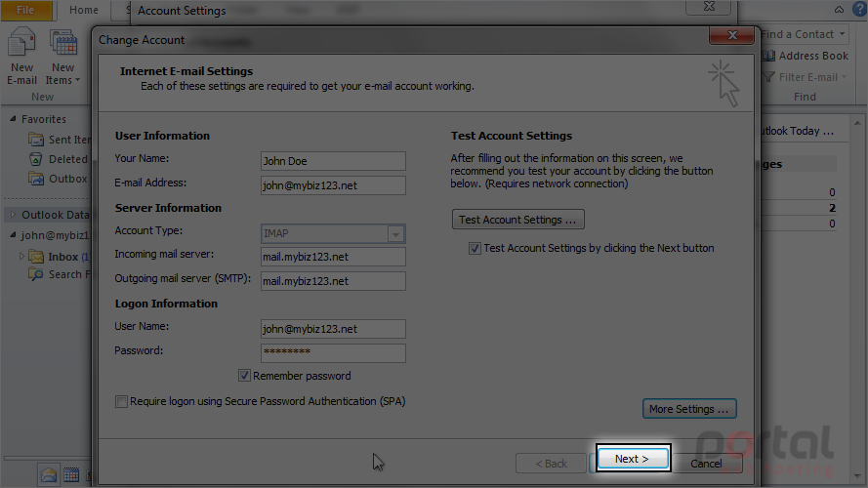Switch to Calendar view icon at bottom
Screen dimensions: 868x488
[x=71, y=474]
